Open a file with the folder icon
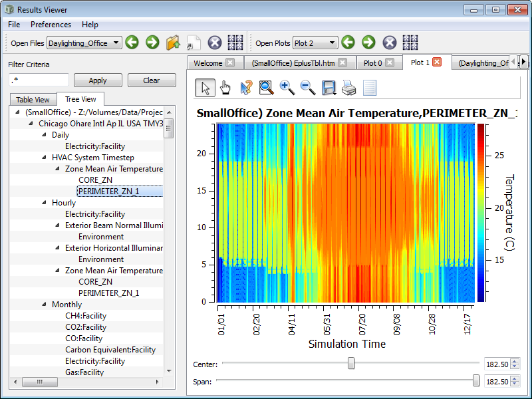The width and height of the screenshot is (532, 399). (173, 43)
